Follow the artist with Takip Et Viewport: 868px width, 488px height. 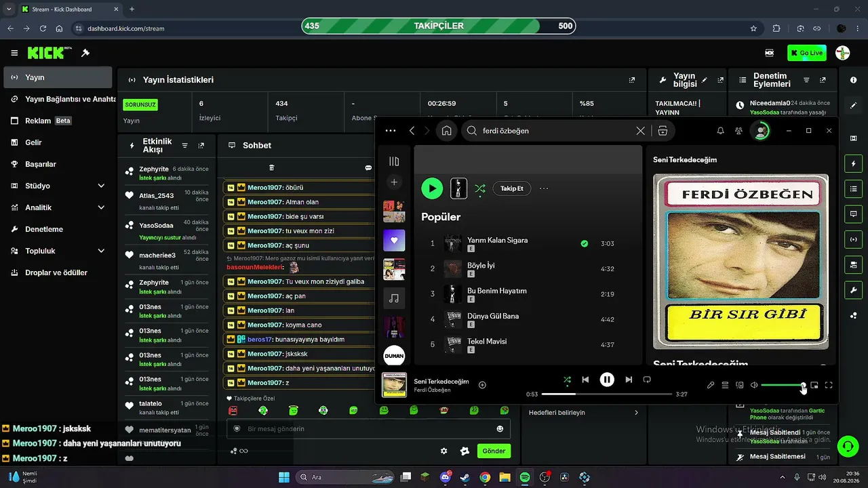tap(512, 188)
